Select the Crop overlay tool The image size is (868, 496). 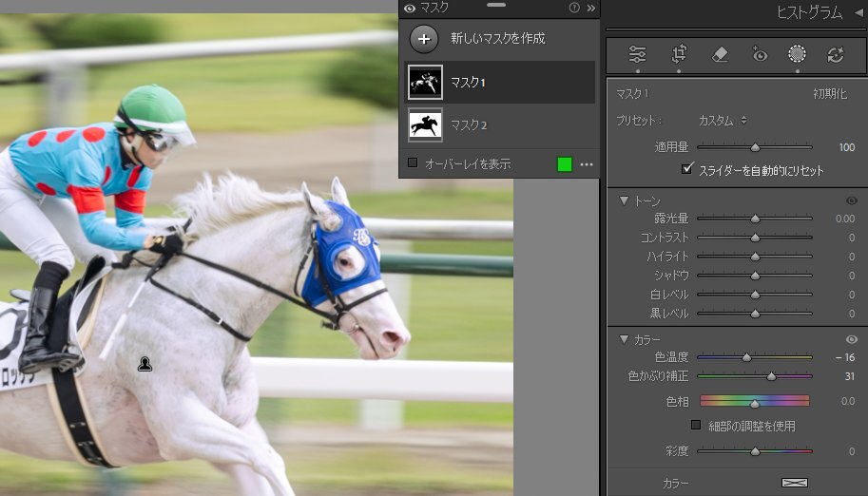(679, 55)
